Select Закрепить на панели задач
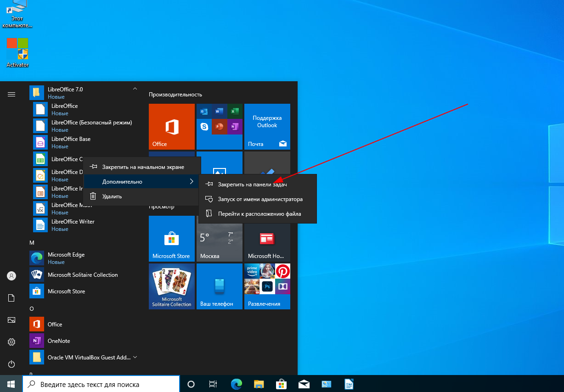The image size is (564, 392). pyautogui.click(x=258, y=184)
